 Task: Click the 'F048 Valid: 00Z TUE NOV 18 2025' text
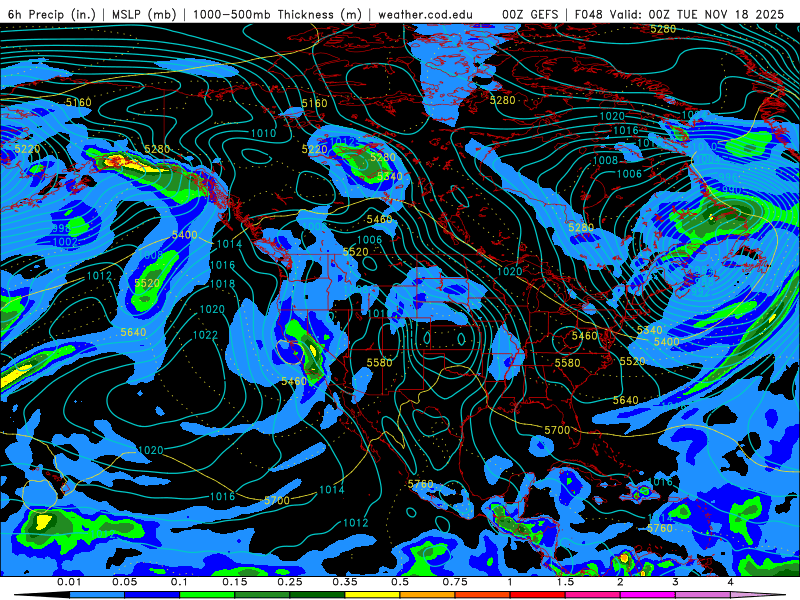(x=679, y=14)
